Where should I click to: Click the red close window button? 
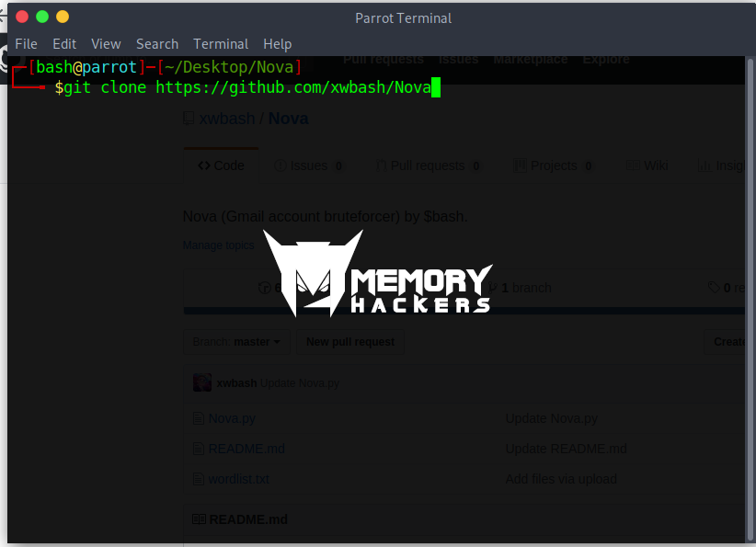[22, 17]
